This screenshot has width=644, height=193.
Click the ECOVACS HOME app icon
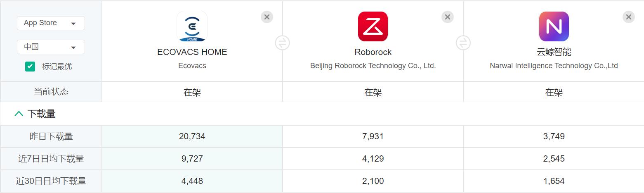coord(192,26)
